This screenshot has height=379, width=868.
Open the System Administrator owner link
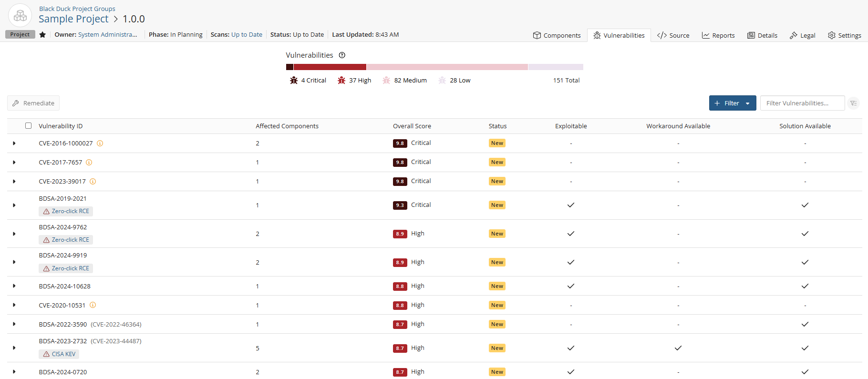107,35
